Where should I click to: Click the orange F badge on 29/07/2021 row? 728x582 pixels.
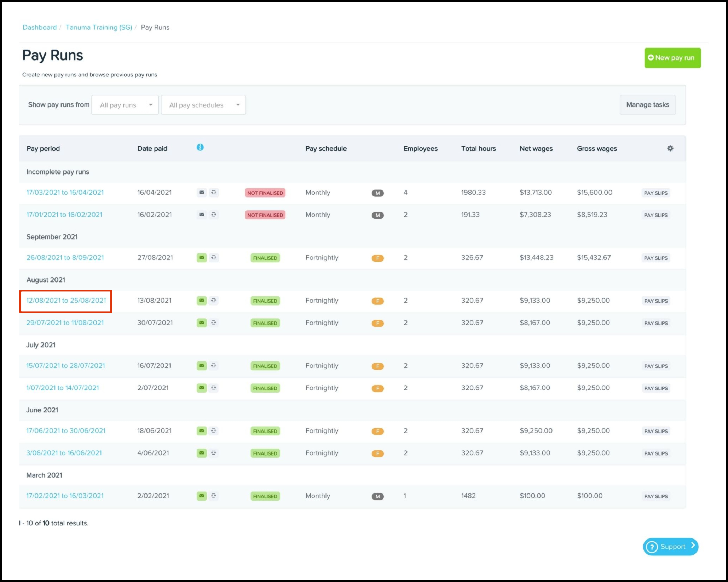[x=377, y=323]
